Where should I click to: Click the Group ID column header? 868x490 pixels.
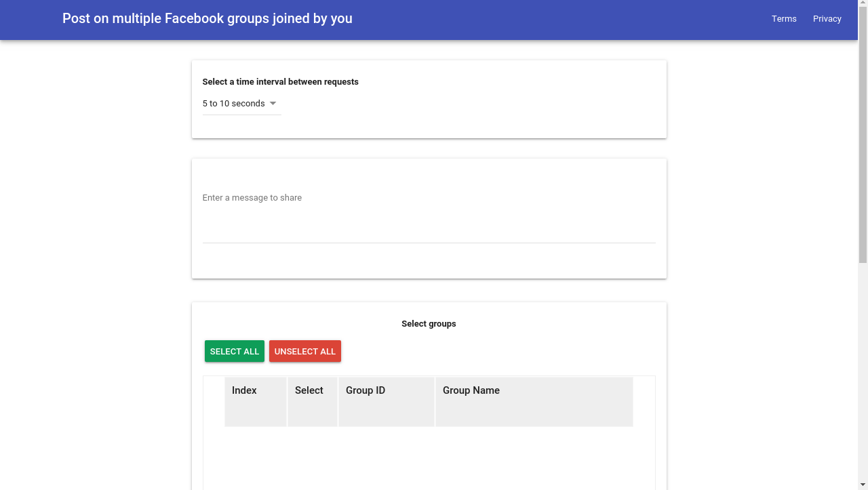tap(387, 402)
